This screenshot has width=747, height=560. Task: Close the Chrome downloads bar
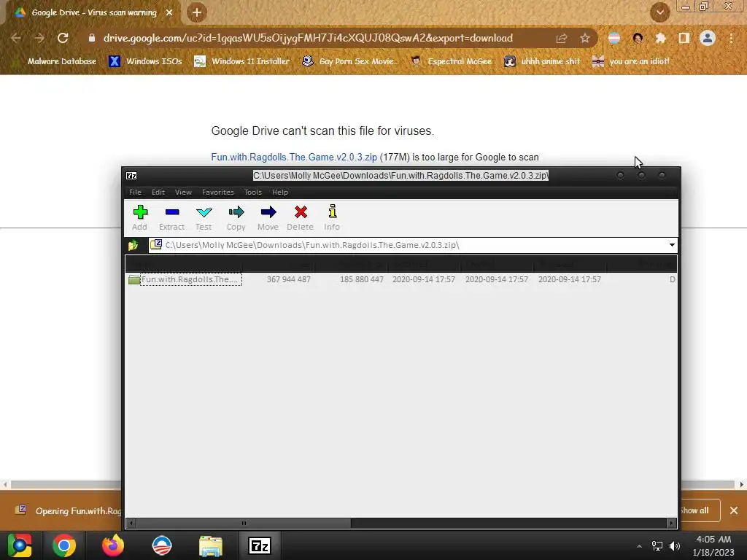click(734, 510)
